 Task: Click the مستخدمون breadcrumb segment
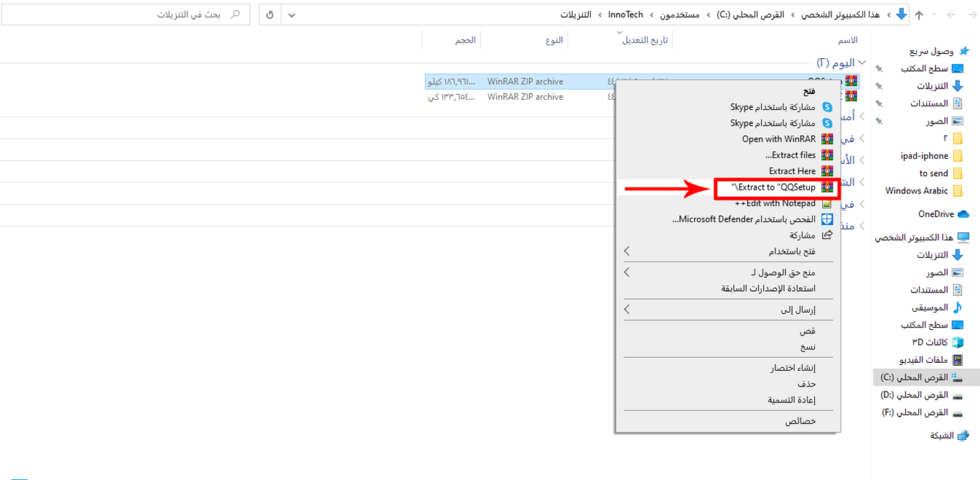click(681, 14)
